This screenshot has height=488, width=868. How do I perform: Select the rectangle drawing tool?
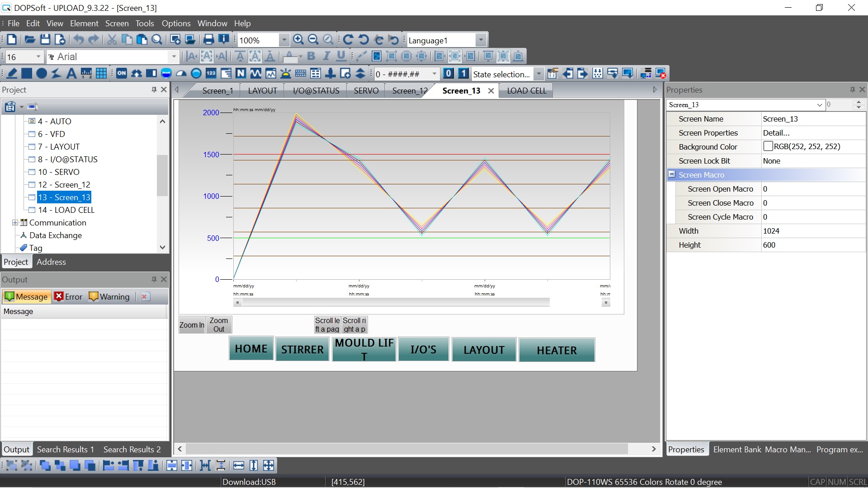[27, 74]
